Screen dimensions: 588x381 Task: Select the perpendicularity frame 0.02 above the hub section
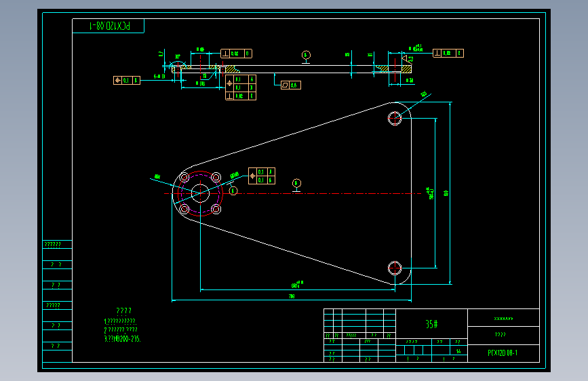pyautogui.click(x=236, y=54)
